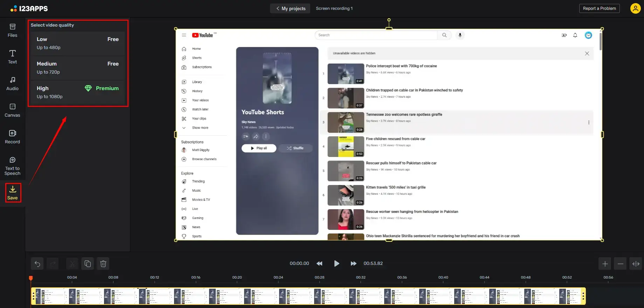Click the Kitten travels 500 miles video title
Screen dimensions: 644x308
click(396, 187)
